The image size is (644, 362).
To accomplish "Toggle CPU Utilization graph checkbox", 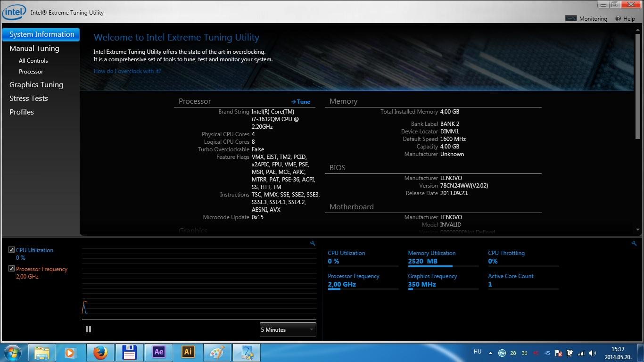I will [x=11, y=250].
